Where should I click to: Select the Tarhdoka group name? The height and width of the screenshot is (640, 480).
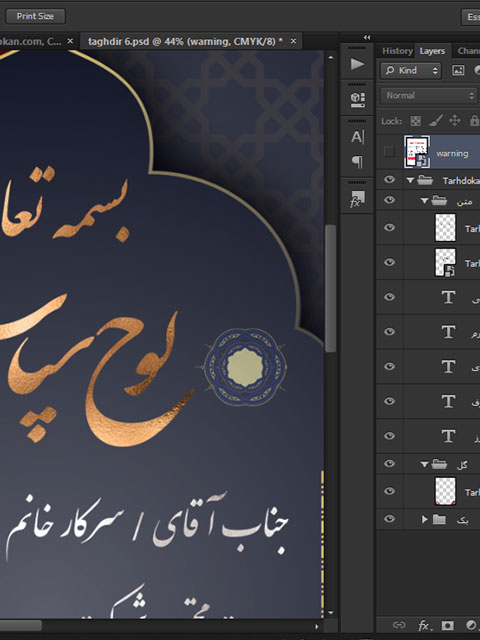point(461,180)
